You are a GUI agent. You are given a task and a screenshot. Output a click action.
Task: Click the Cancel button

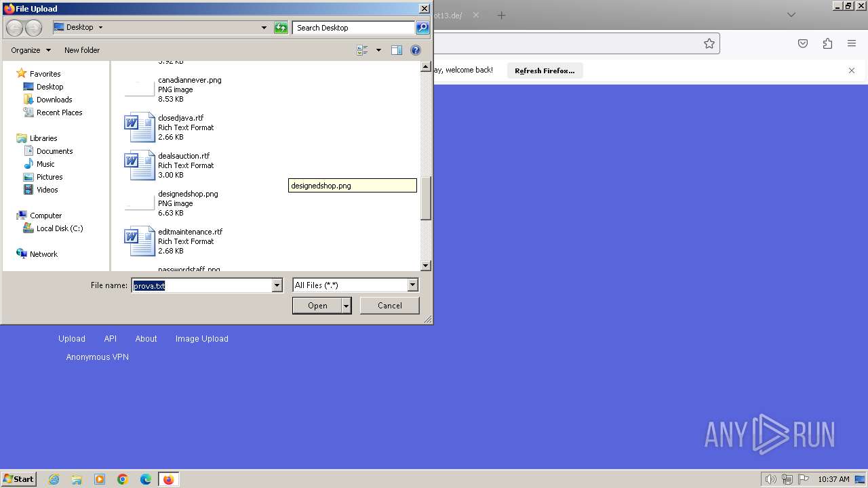point(390,306)
